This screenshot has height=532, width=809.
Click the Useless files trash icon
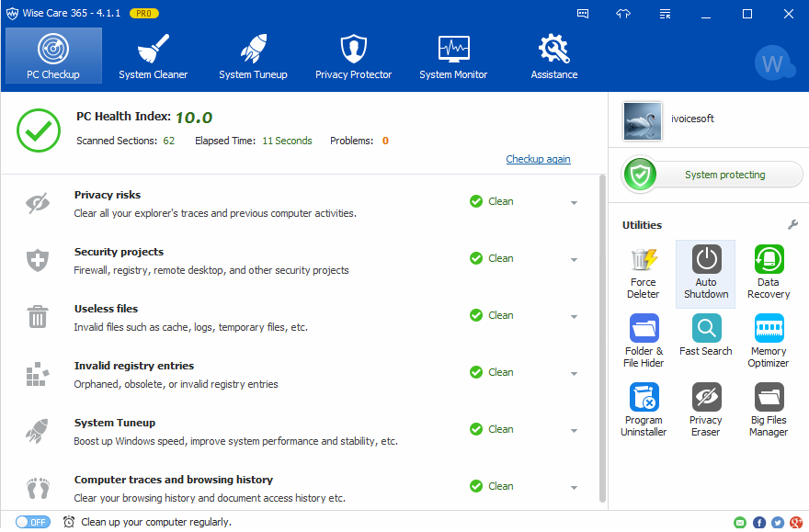click(38, 316)
